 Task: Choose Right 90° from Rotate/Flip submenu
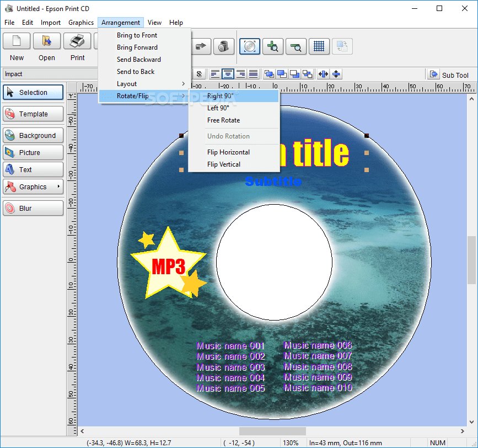(221, 96)
